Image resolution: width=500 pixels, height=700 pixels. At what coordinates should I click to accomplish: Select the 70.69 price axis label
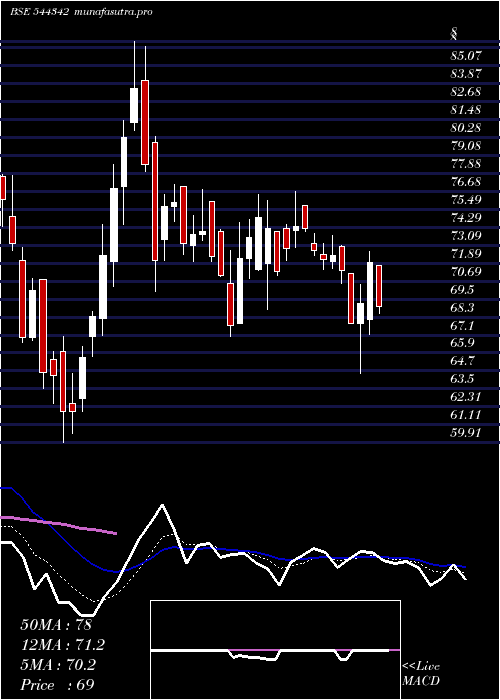466,271
